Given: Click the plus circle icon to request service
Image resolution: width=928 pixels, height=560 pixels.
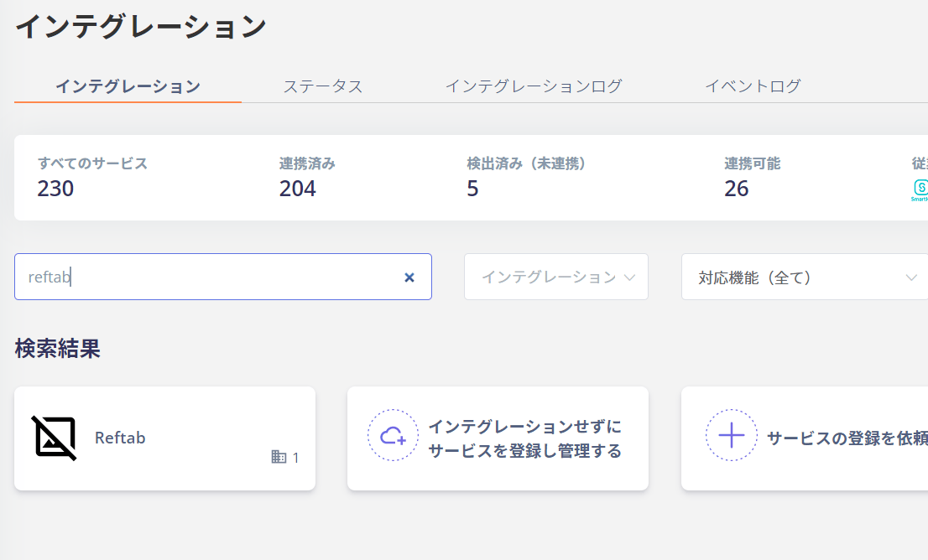Looking at the screenshot, I should 732,435.
